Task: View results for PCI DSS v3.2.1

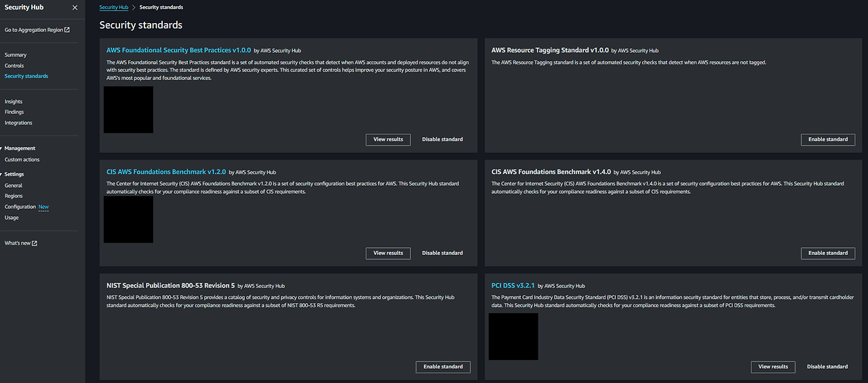Action: 773,367
